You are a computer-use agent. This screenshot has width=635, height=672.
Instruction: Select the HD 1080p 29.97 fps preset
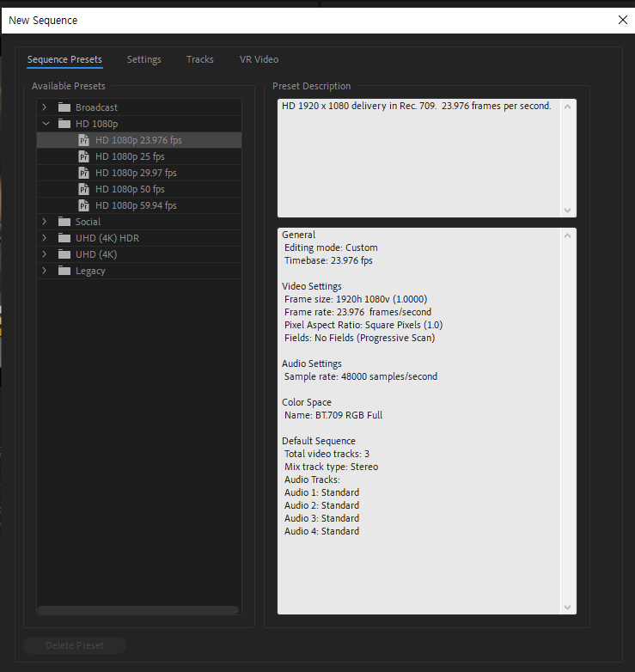[x=139, y=173]
